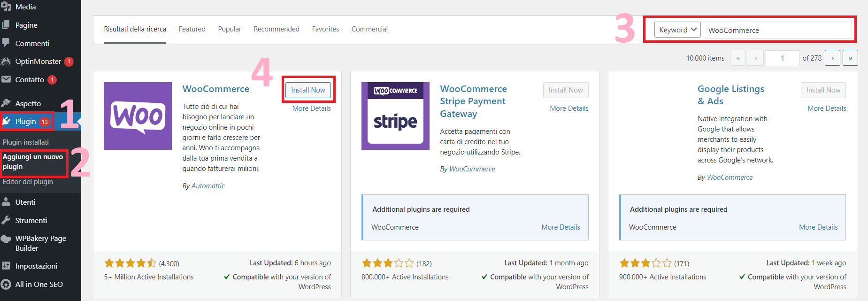Jump to last results page
This screenshot has height=301, width=868.
coord(850,58)
